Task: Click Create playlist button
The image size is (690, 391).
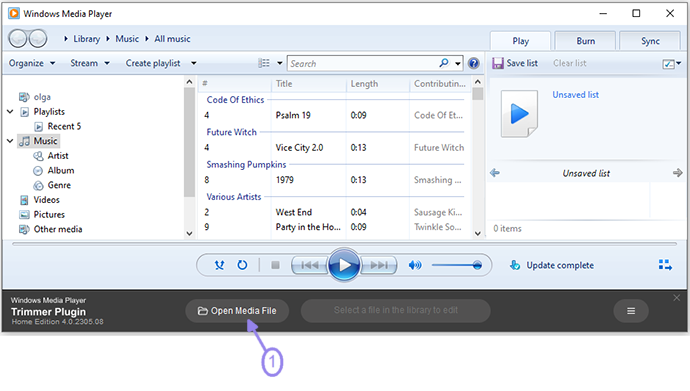Action: click(x=153, y=63)
